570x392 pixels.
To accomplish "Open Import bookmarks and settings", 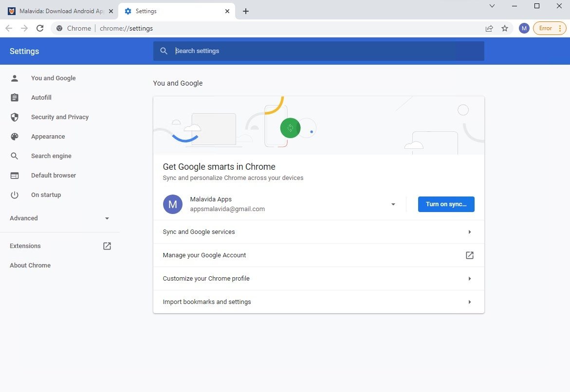I will pyautogui.click(x=318, y=302).
